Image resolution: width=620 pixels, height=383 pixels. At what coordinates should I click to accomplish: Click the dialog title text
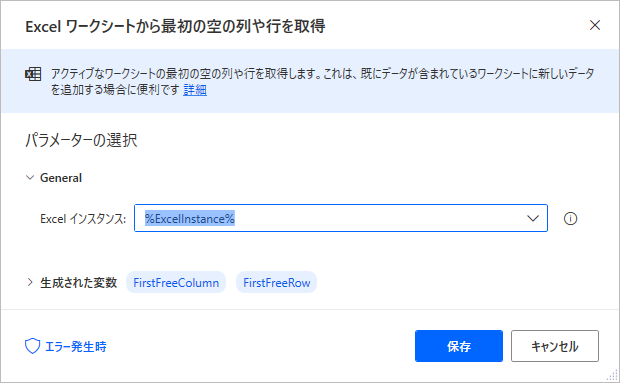pyautogui.click(x=175, y=26)
